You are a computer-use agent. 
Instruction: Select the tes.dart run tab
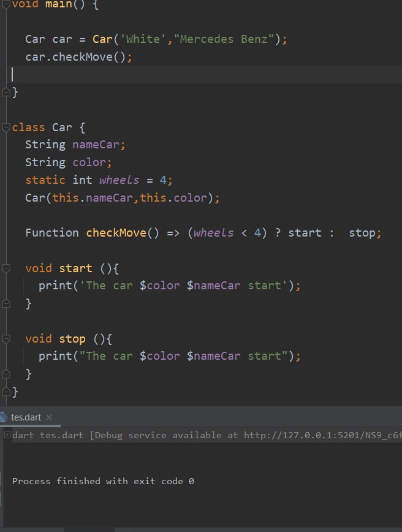coord(26,417)
